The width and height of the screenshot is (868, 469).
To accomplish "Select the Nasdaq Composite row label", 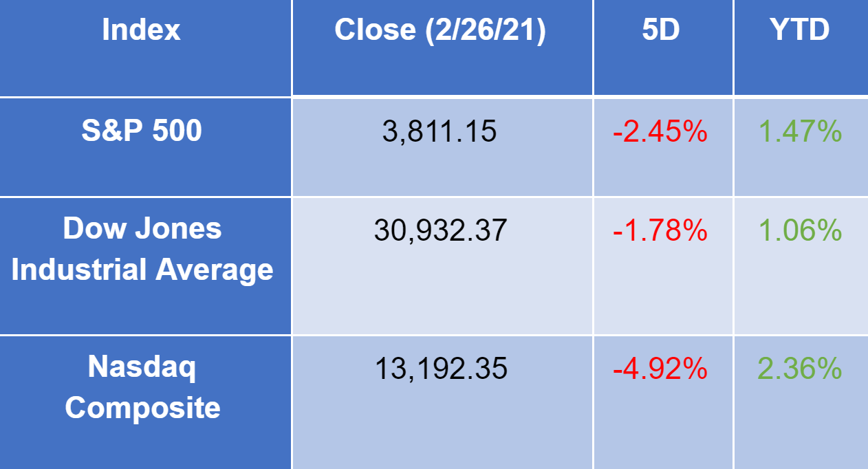I will (x=142, y=387).
